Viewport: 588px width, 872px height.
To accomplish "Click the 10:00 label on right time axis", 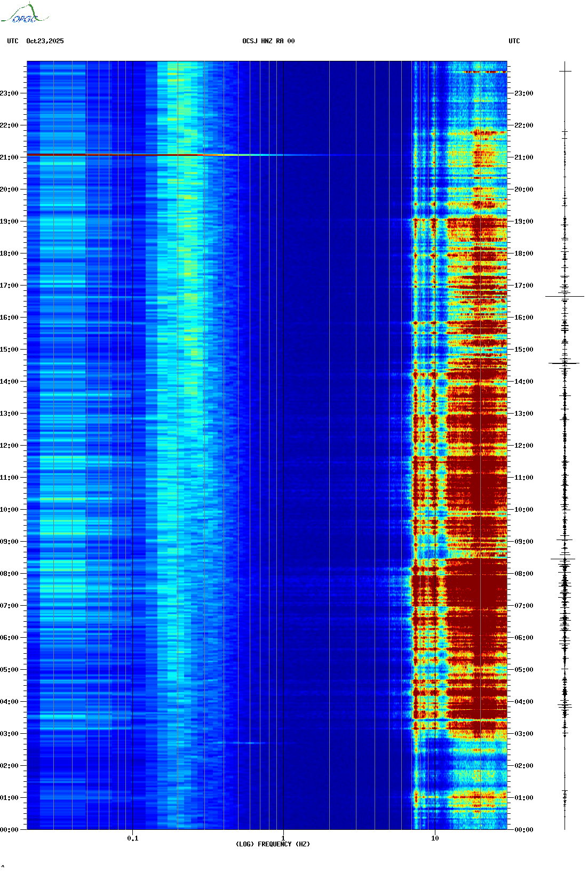I will [524, 510].
